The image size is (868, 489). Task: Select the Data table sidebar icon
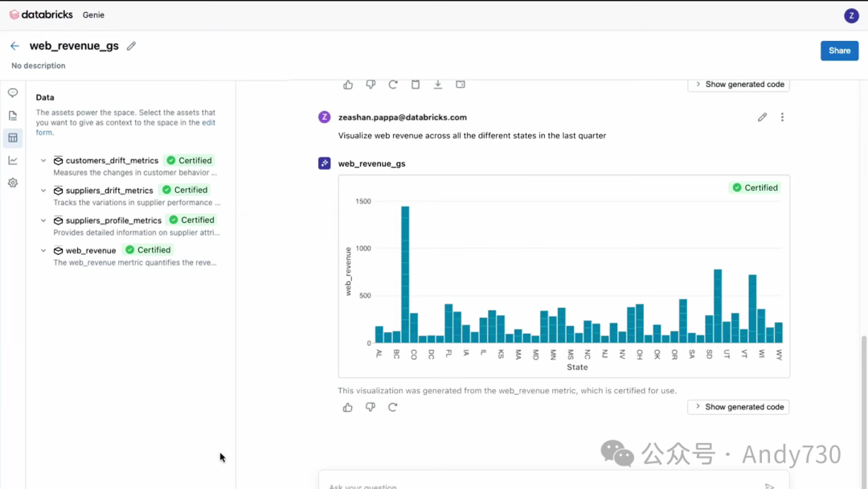13,138
